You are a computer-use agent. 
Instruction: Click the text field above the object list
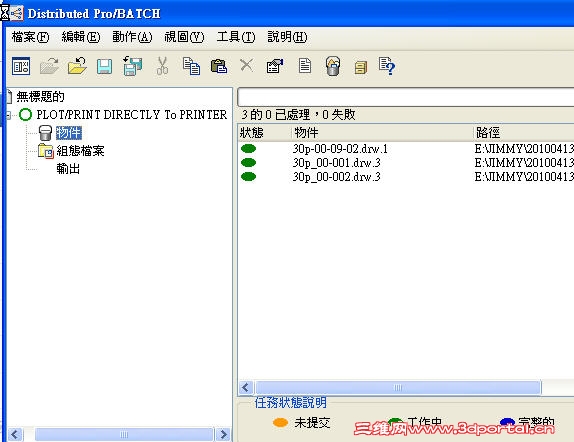(406, 97)
